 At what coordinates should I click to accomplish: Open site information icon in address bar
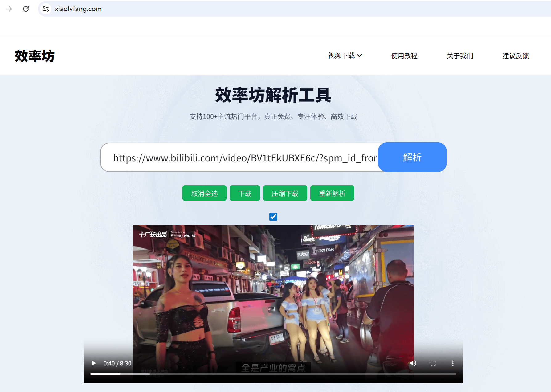point(46,9)
